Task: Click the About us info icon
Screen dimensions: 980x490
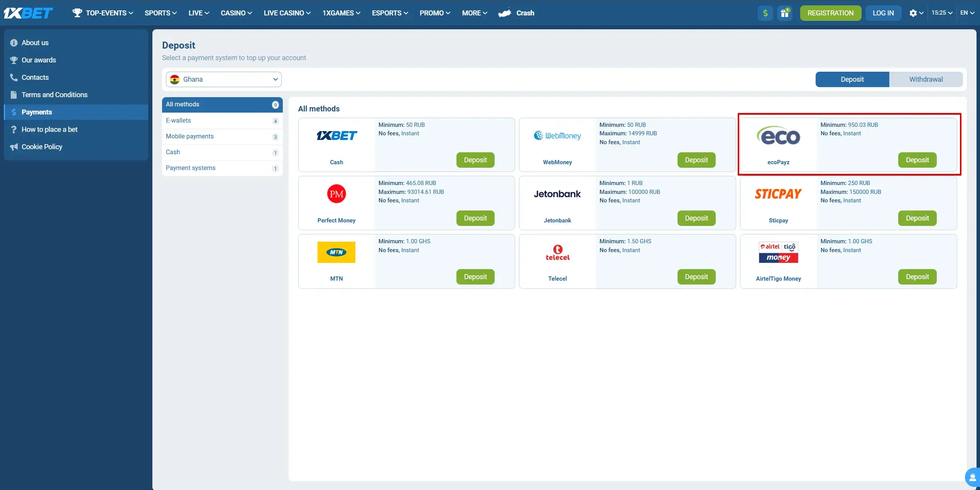Action: pyautogui.click(x=14, y=42)
